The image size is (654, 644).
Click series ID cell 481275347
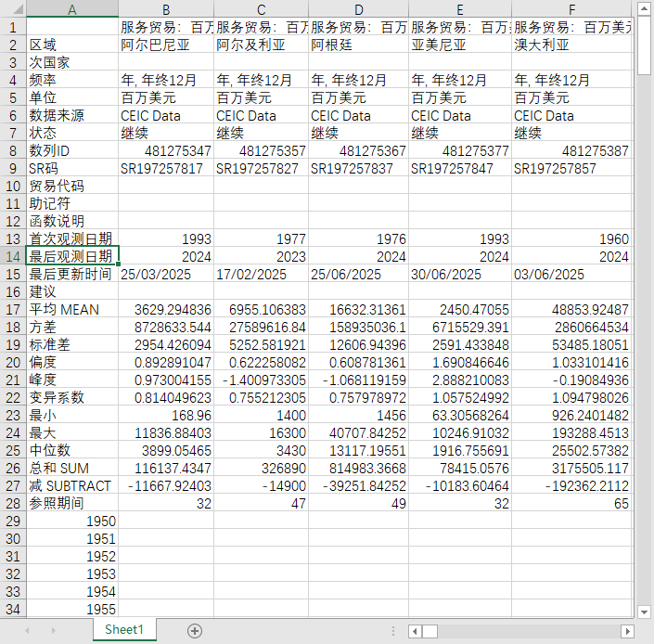(166, 150)
